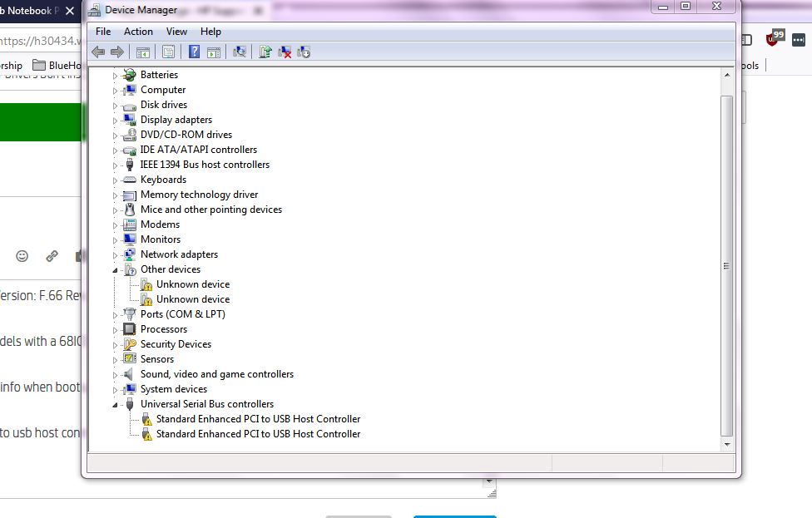812x518 pixels.
Task: Select the Disk drives icon
Action: [130, 106]
